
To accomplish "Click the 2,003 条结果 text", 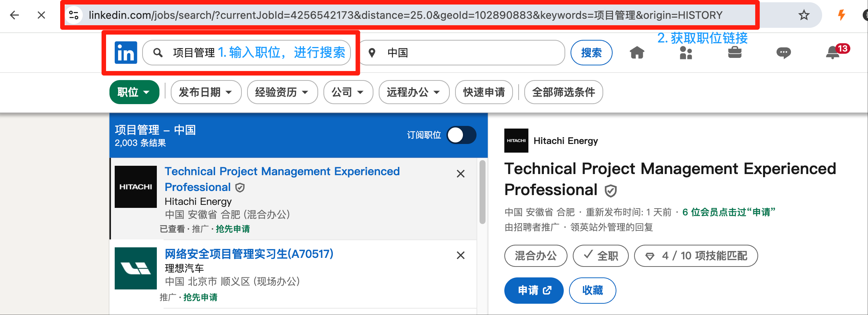I will 140,143.
